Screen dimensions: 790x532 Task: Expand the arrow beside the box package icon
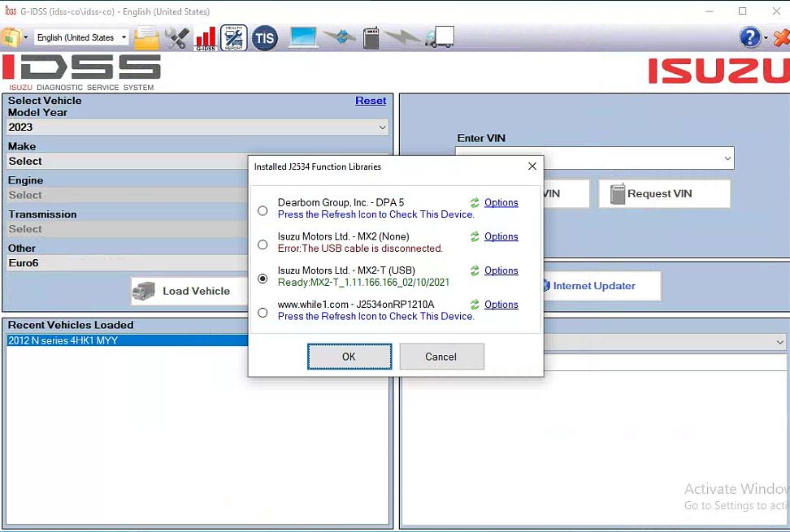(26, 37)
